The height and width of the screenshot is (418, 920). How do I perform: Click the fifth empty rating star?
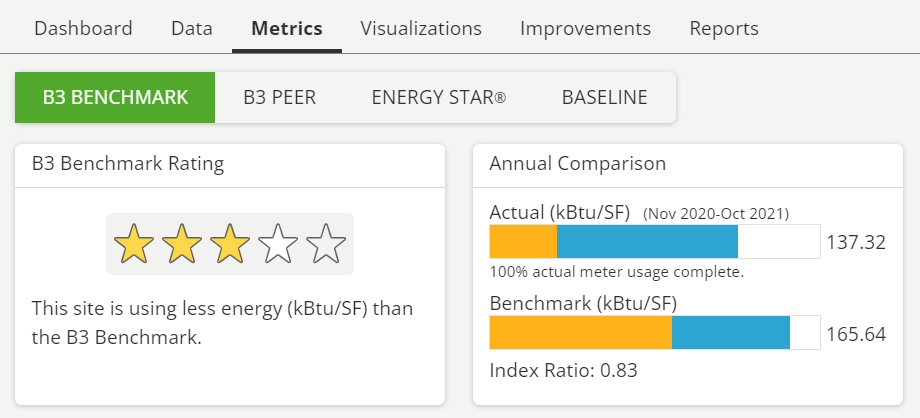pyautogui.click(x=326, y=244)
